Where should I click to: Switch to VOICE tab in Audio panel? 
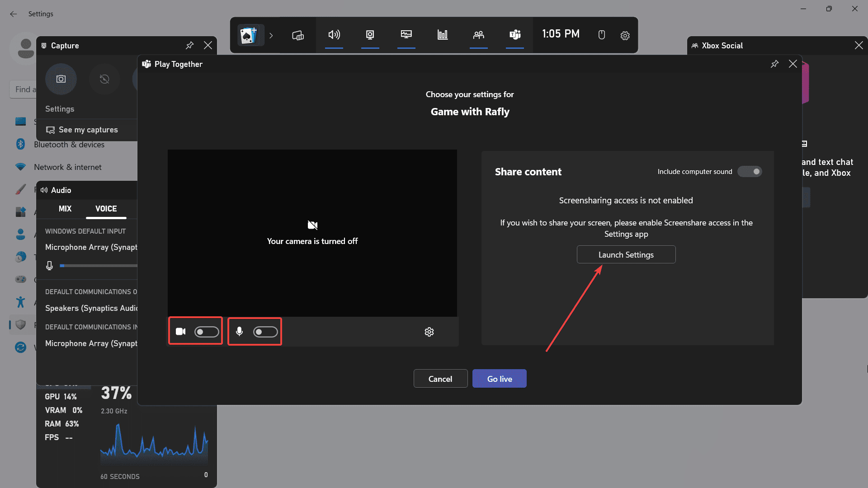[105, 209]
